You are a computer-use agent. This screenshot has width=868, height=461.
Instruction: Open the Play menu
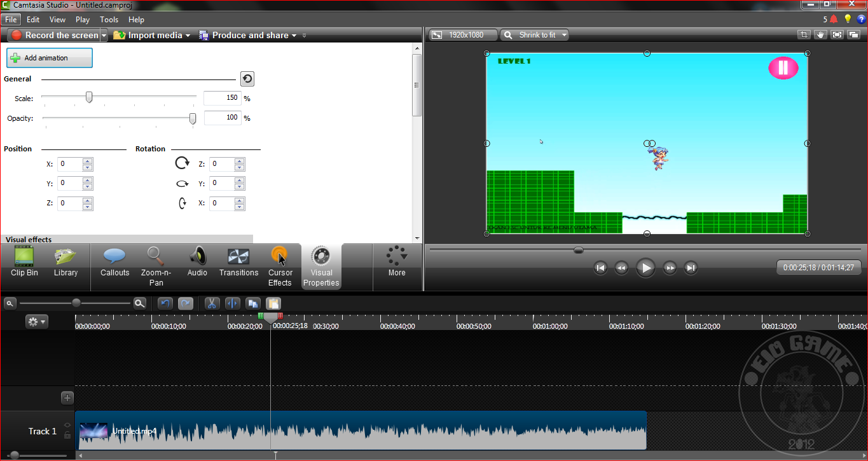pyautogui.click(x=83, y=20)
